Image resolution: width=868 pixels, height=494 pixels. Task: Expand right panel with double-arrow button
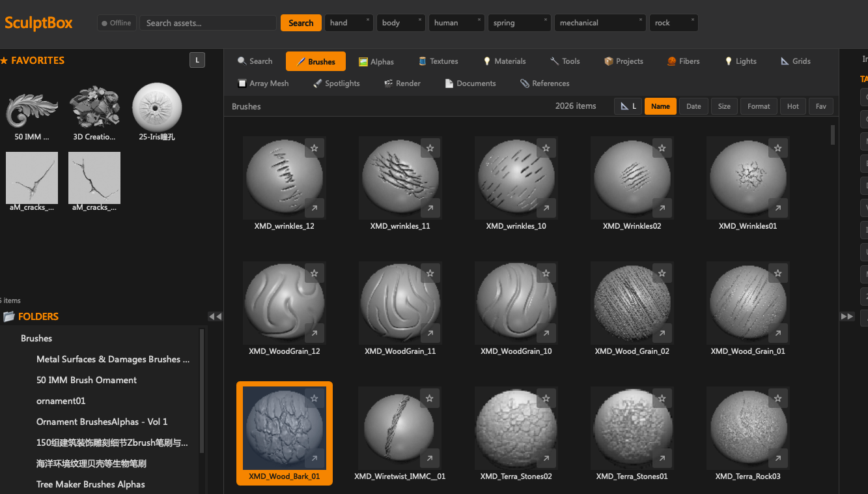tap(847, 316)
